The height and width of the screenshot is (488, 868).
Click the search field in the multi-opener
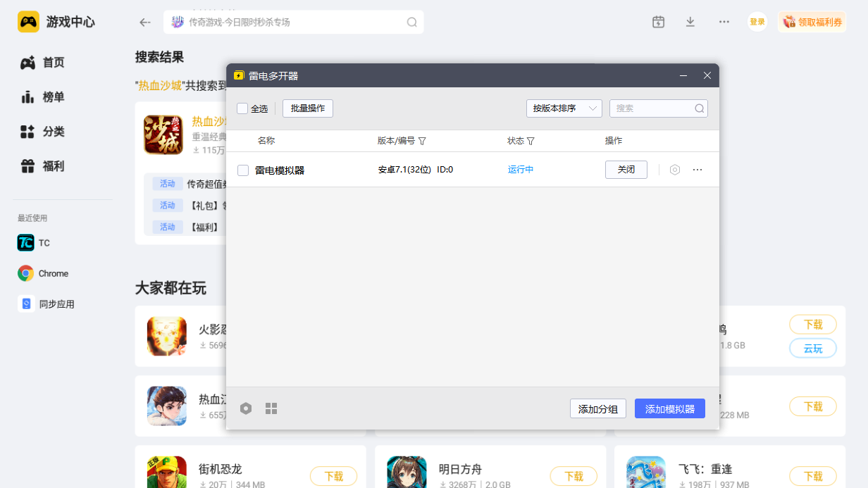pos(654,108)
